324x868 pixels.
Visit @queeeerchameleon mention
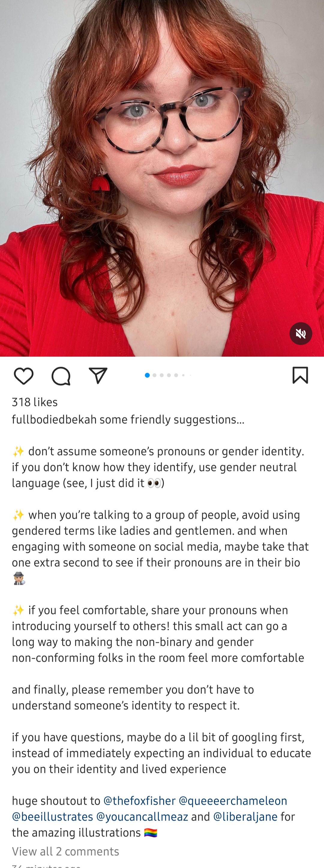coord(232,801)
